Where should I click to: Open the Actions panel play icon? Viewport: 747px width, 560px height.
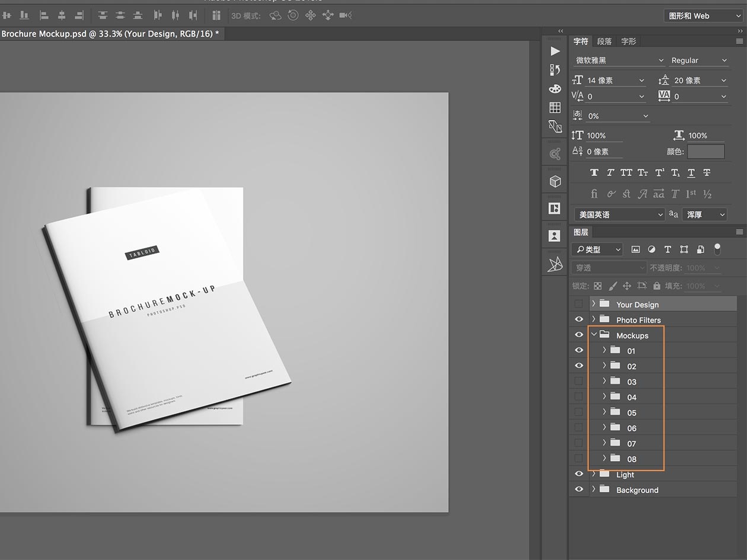[x=555, y=52]
